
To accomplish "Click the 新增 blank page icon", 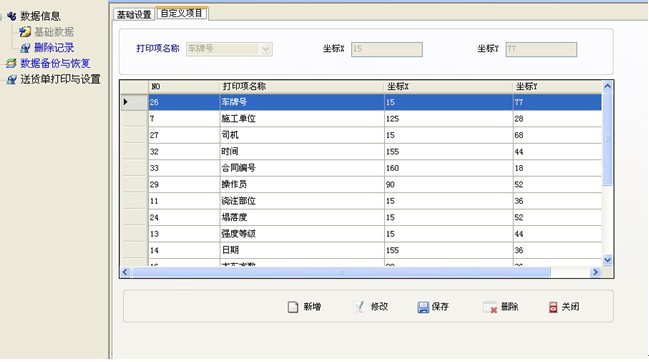I will [293, 307].
